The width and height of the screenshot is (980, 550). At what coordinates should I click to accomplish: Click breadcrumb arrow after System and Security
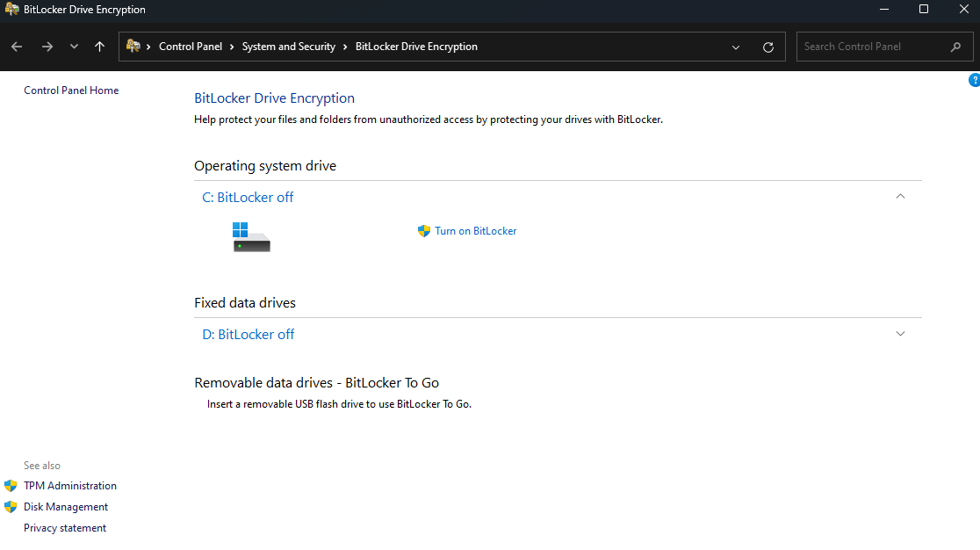(x=345, y=47)
